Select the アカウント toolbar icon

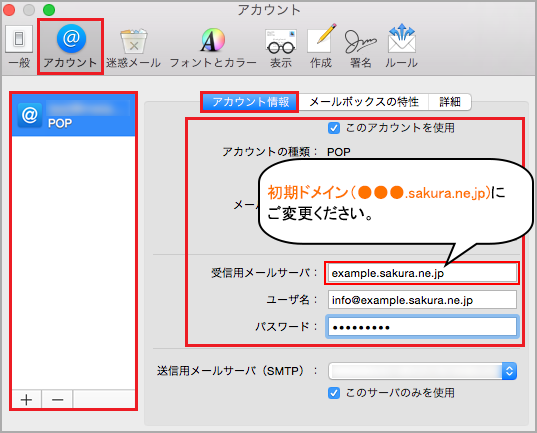(x=71, y=47)
